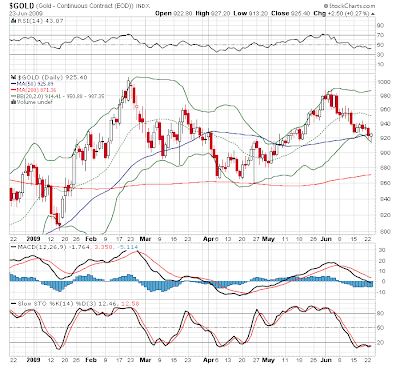400x365 pixels.
Task: Select the RSI(14) indicator legend icon
Action: [13, 21]
